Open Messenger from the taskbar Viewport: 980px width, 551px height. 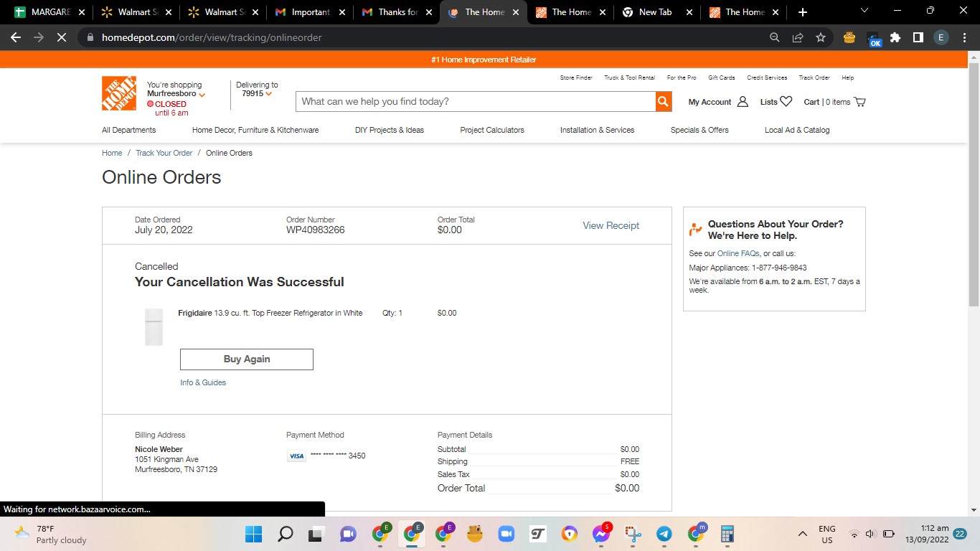point(601,534)
